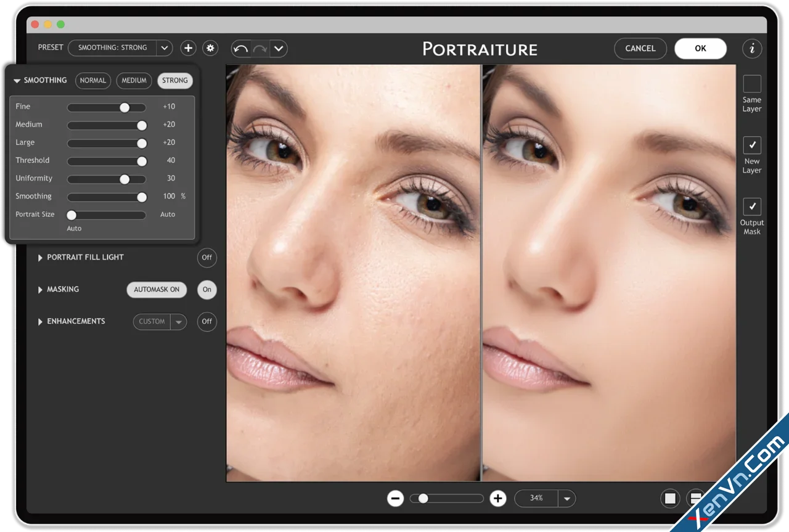This screenshot has height=532, width=789.
Task: Open the 34% zoom level dropdown
Action: tap(566, 498)
